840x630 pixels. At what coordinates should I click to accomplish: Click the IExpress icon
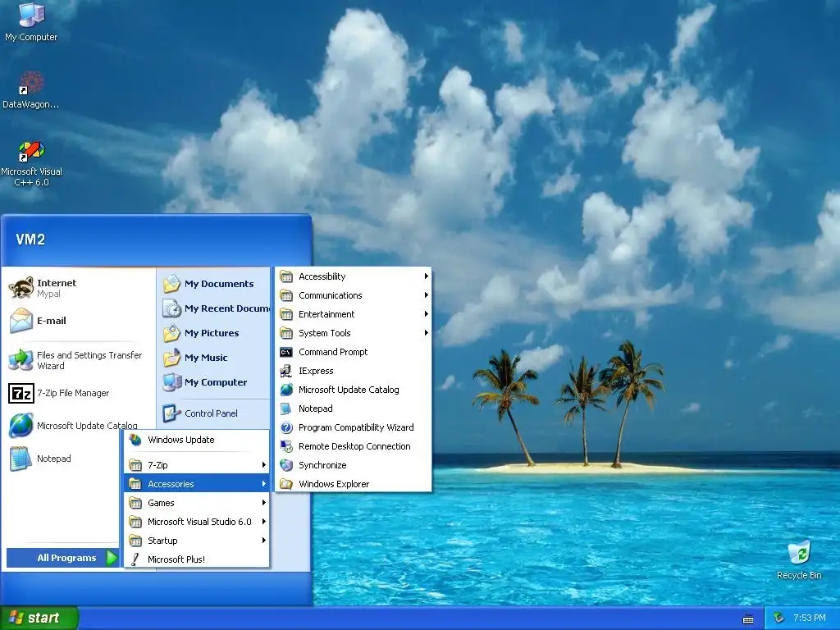286,371
